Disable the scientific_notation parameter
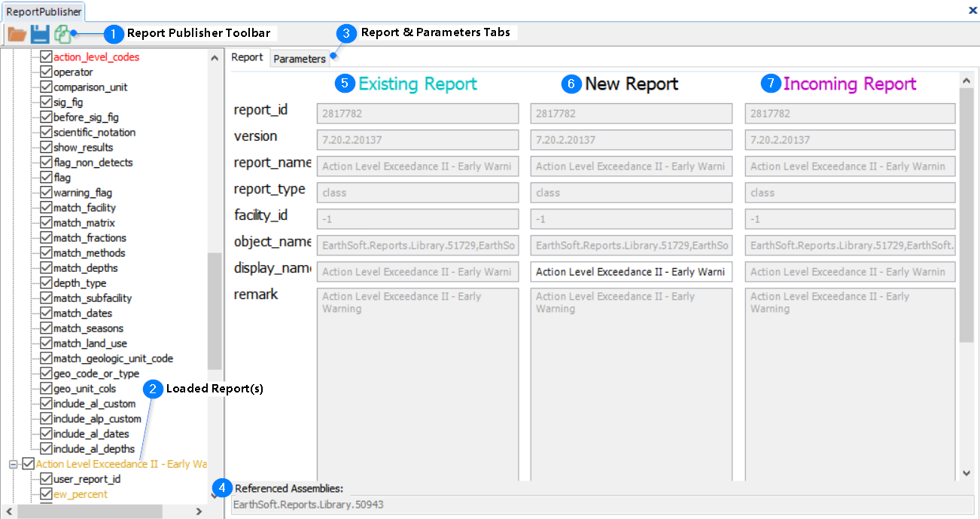This screenshot has width=980, height=519. click(46, 132)
